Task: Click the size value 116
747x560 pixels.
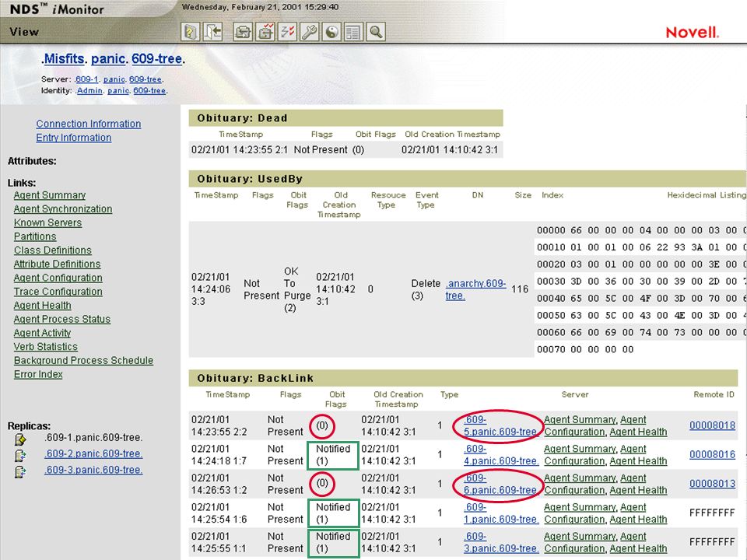Action: pyautogui.click(x=520, y=289)
